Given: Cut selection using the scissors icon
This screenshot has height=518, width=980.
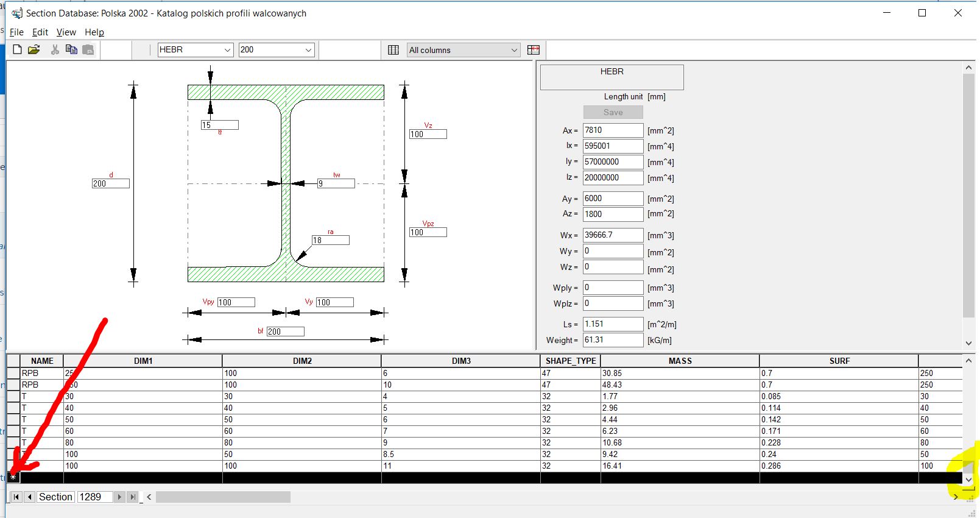Looking at the screenshot, I should tap(55, 49).
